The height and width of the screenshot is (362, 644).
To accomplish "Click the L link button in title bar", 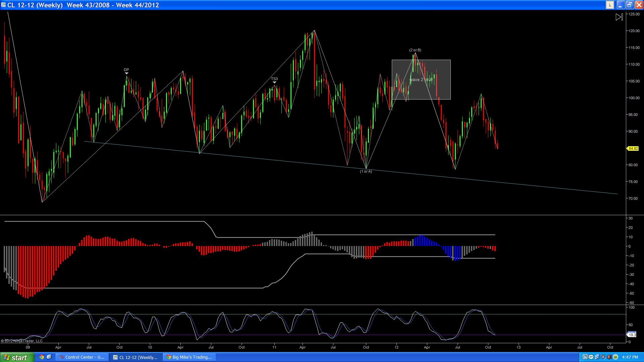I will click(610, 5).
